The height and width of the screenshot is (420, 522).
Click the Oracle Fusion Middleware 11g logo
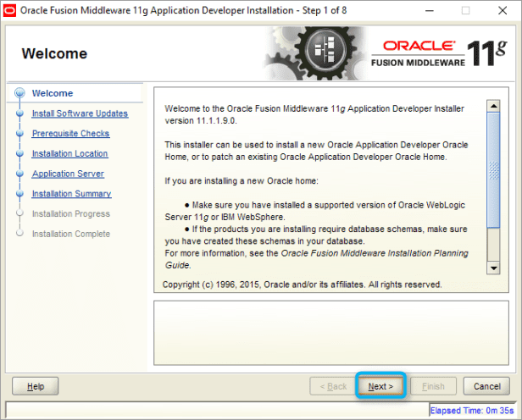[x=439, y=53]
